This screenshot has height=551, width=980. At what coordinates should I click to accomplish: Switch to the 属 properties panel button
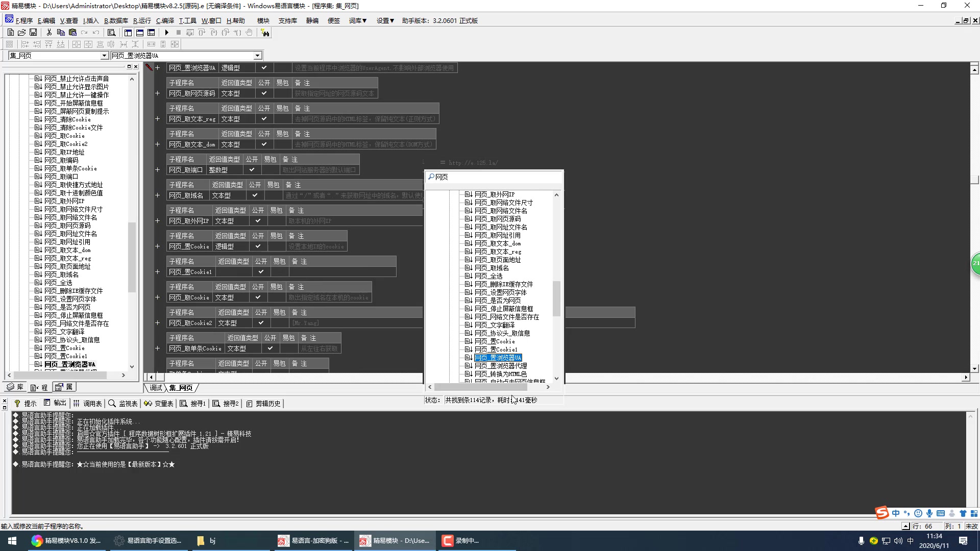pyautogui.click(x=65, y=387)
